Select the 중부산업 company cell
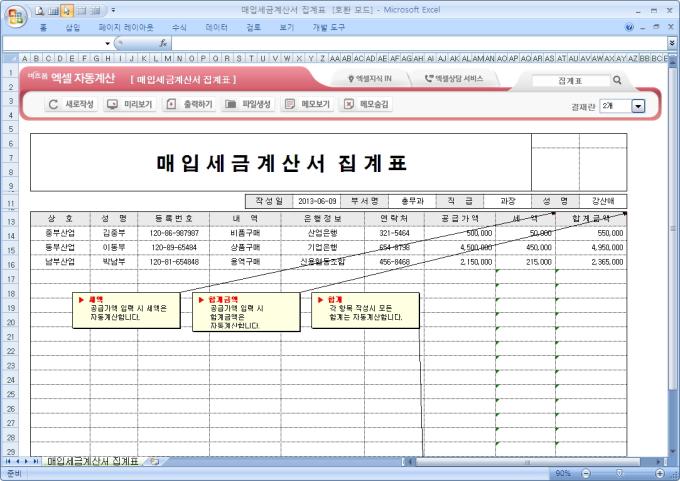This screenshot has height=481, width=680. pyautogui.click(x=60, y=233)
